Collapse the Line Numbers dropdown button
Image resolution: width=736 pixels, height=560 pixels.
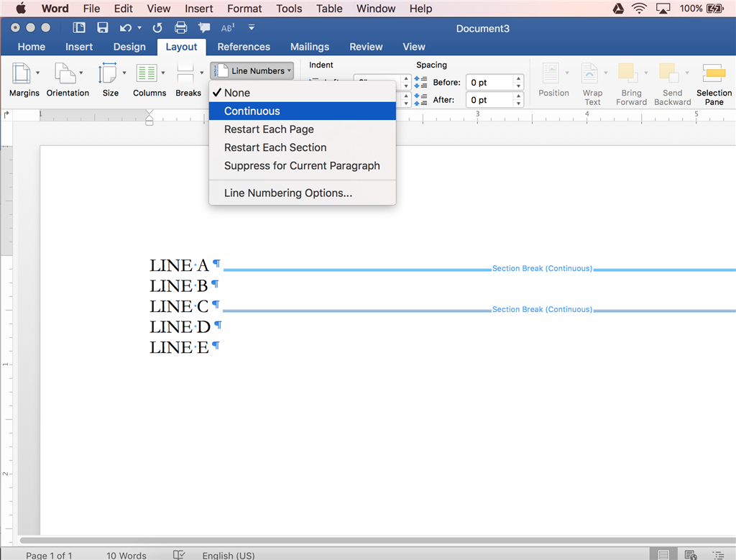(x=252, y=71)
